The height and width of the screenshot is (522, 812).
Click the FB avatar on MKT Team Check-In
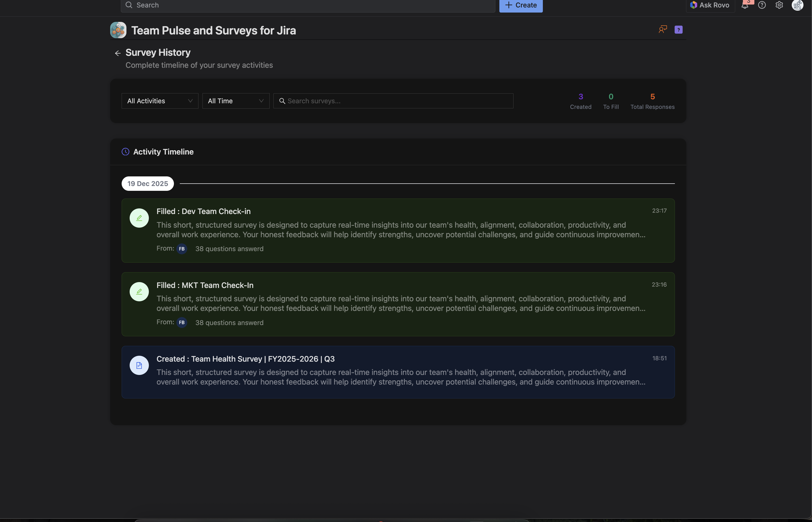(x=182, y=322)
